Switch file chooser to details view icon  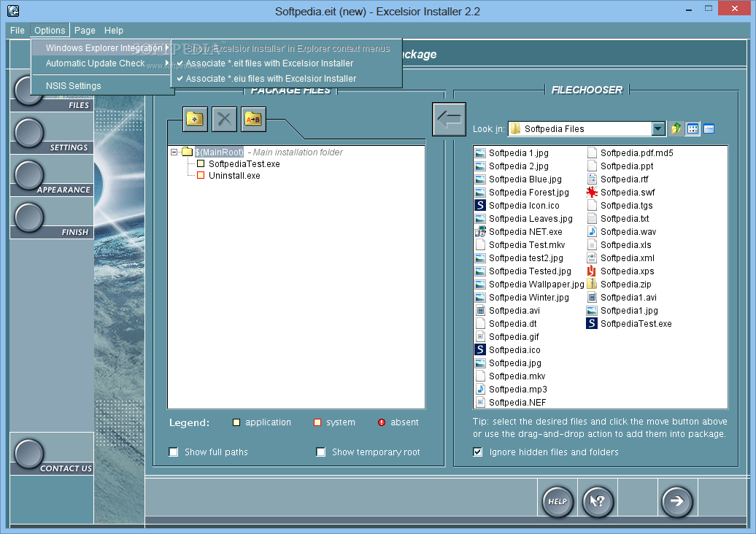click(x=709, y=128)
